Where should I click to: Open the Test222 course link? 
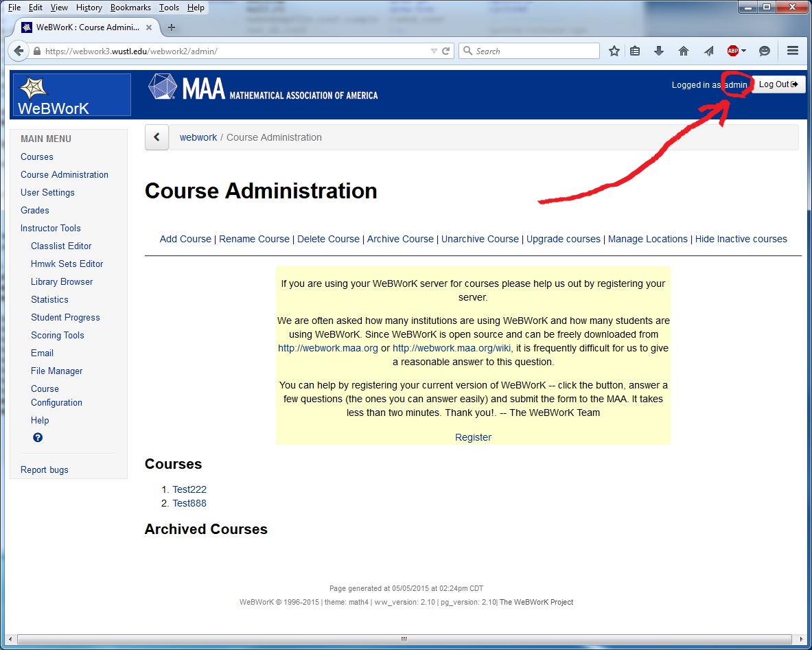[x=189, y=489]
